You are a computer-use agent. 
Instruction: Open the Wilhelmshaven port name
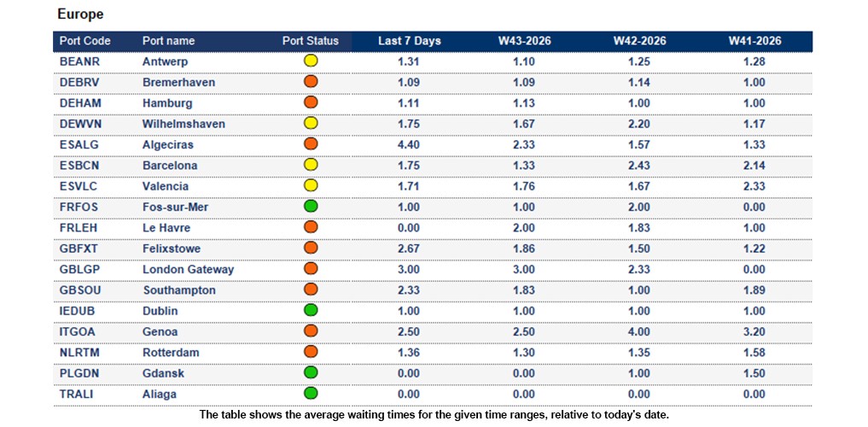(x=184, y=124)
